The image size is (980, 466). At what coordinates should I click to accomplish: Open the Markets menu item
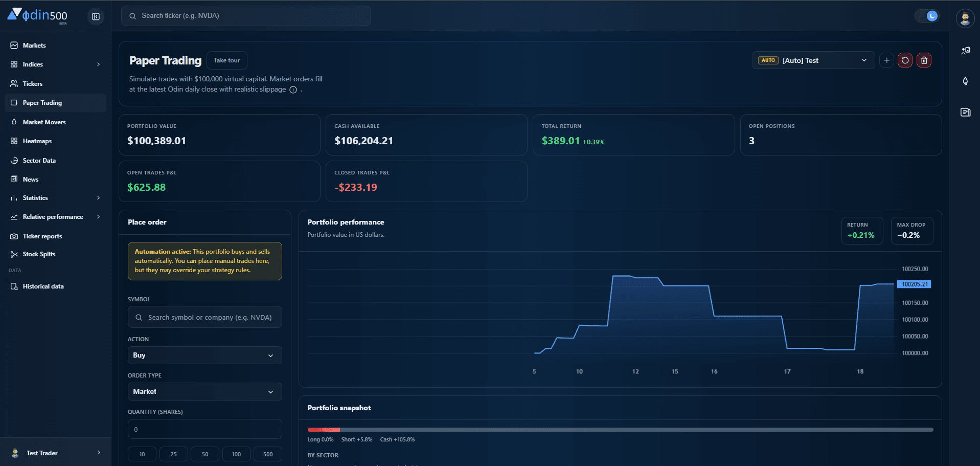(56, 46)
